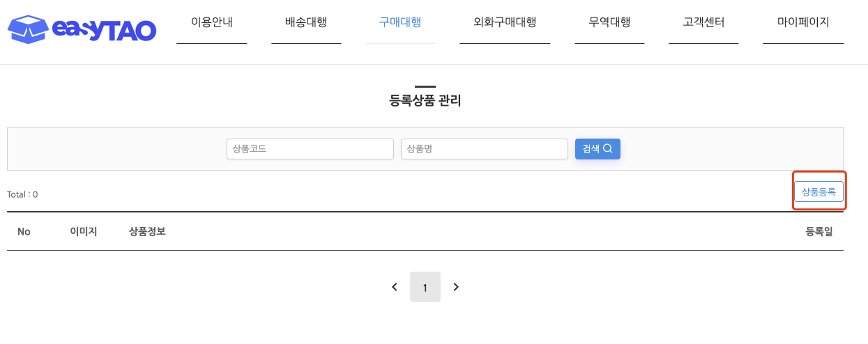Focus the 상품코드 input field
Screen dimensions: 868x344
click(310, 149)
